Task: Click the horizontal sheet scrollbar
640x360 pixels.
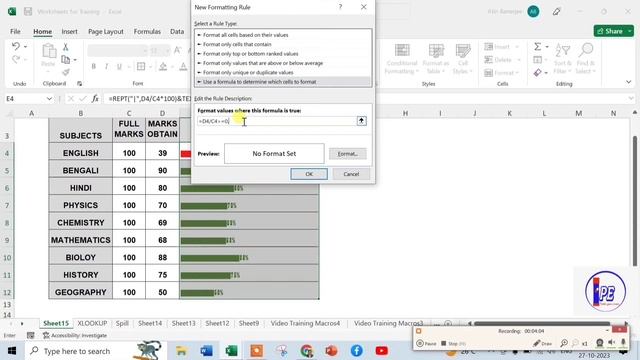Action: (542, 323)
